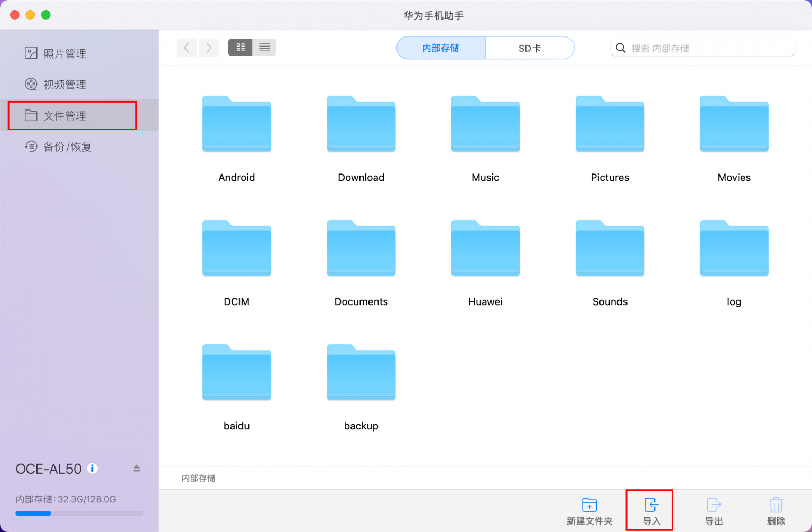Click the forward navigation arrow
The image size is (812, 532).
(209, 48)
